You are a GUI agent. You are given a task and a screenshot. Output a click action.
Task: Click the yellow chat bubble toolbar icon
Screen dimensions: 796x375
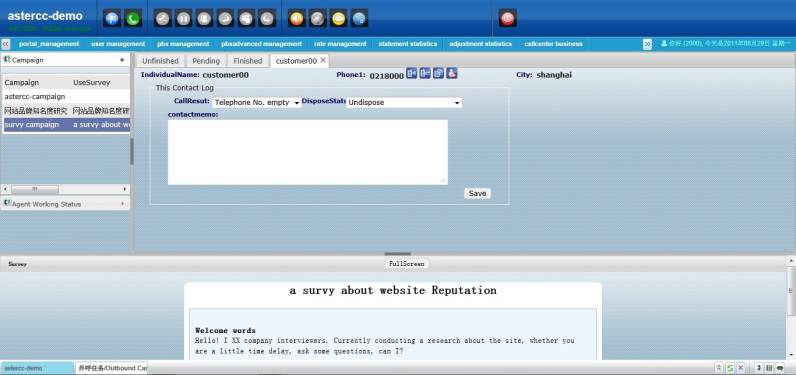pyautogui.click(x=339, y=19)
